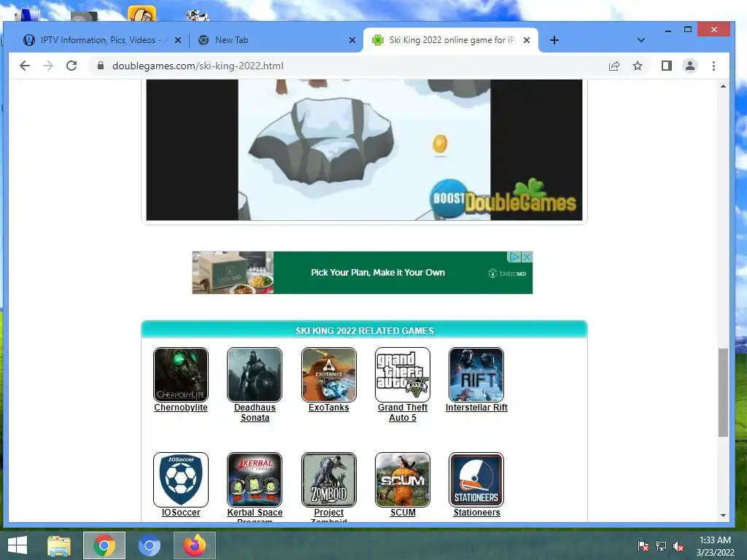Click the SCUM text link
Viewport: 747px width, 560px height.
point(403,513)
